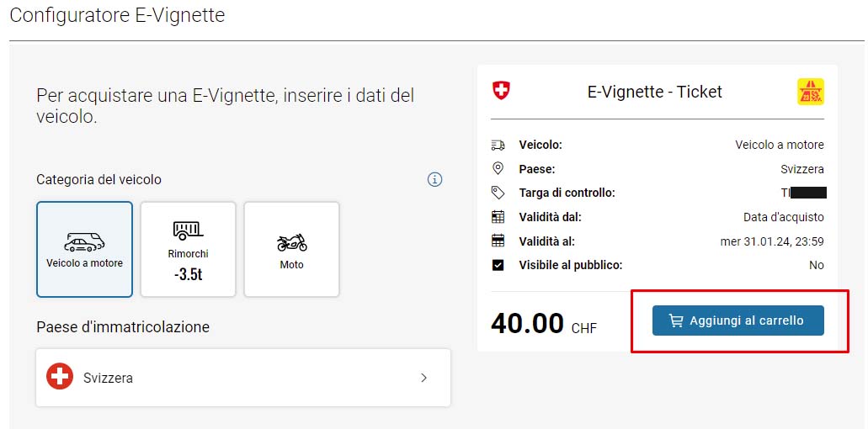
Task: Select the Veicolo a motore category
Action: click(x=84, y=249)
